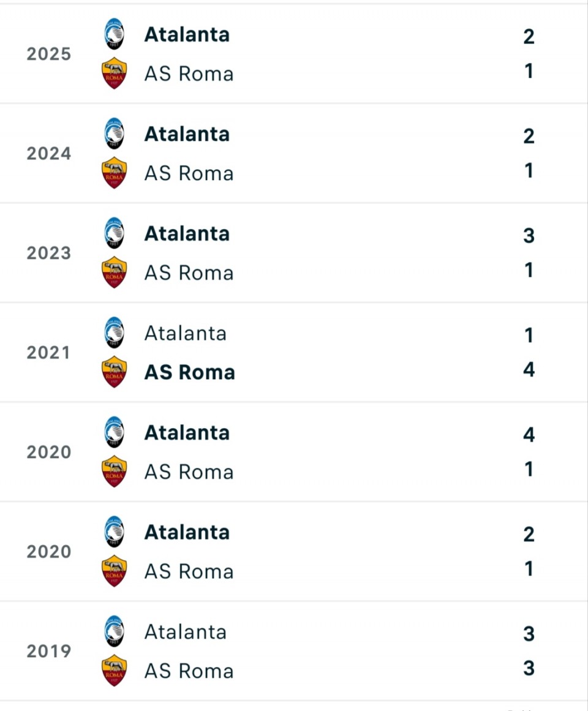This screenshot has width=588, height=711.
Task: Click the Atalanta logo in the 2019 match
Action: click(x=114, y=631)
